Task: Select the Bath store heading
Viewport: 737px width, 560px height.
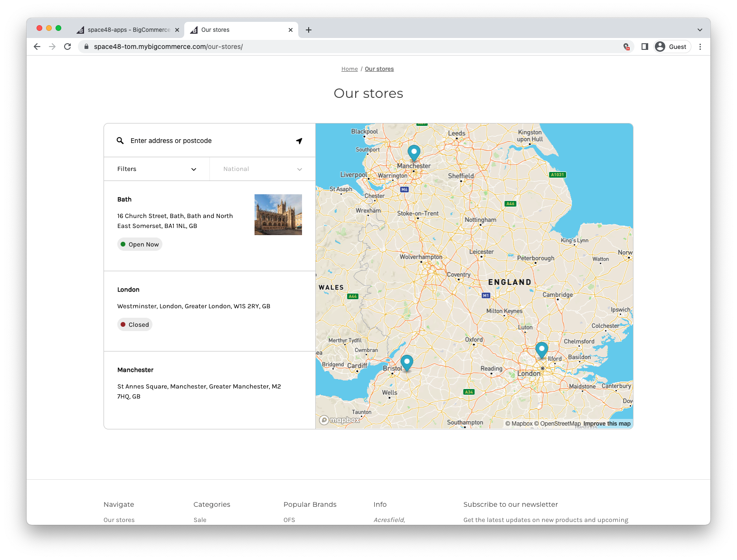Action: click(124, 199)
